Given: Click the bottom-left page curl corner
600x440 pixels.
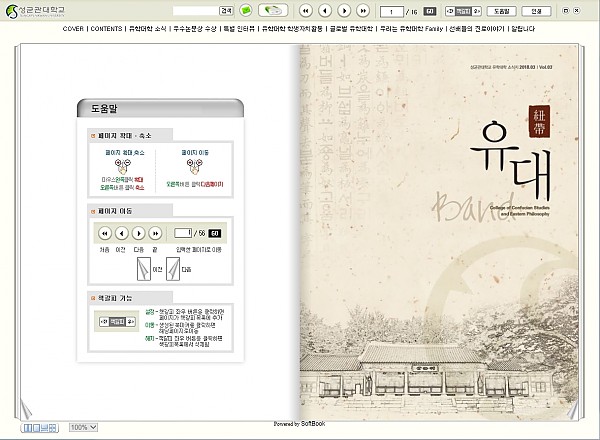Looking at the screenshot, I should [26, 409].
